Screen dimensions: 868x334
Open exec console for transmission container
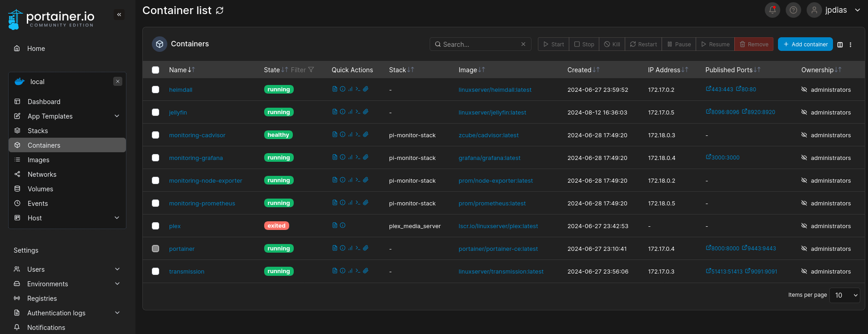(x=358, y=271)
